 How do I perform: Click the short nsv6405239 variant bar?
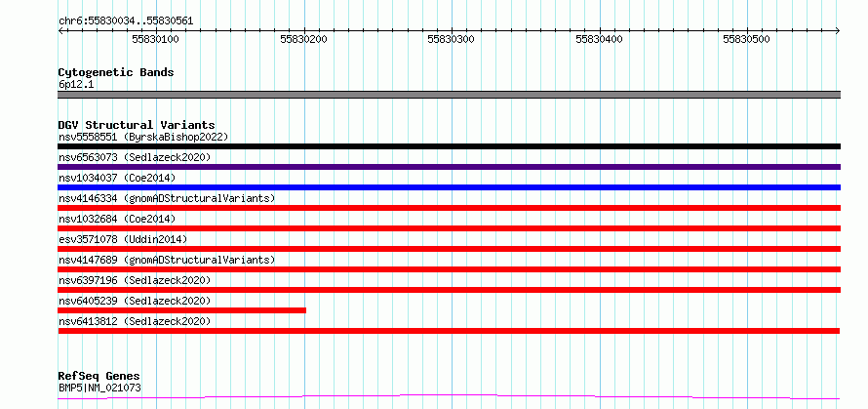click(182, 310)
